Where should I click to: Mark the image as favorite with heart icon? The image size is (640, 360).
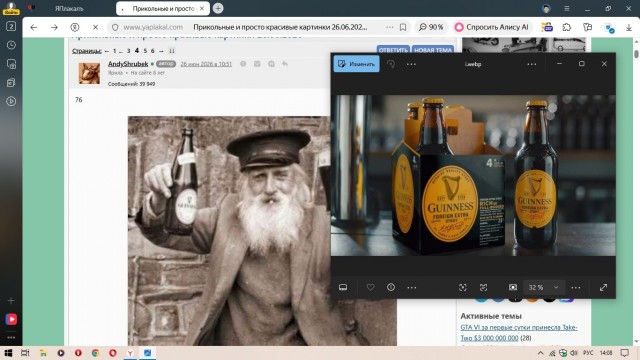(370, 287)
